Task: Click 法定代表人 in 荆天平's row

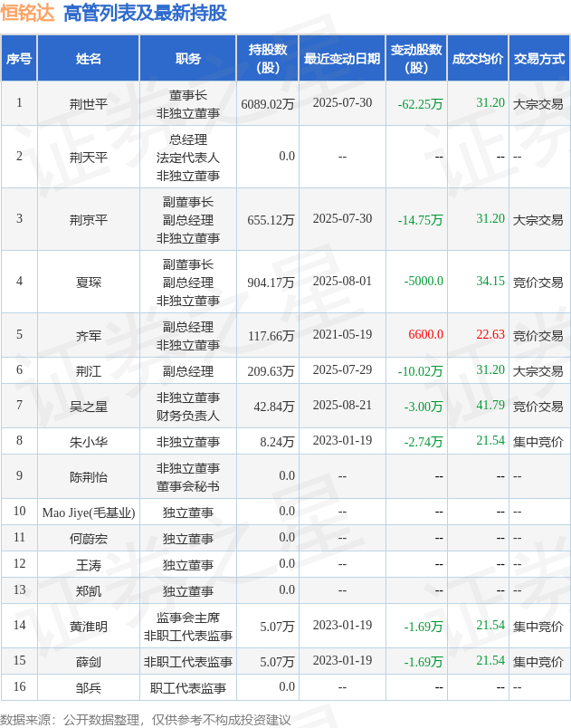Action: tap(188, 158)
